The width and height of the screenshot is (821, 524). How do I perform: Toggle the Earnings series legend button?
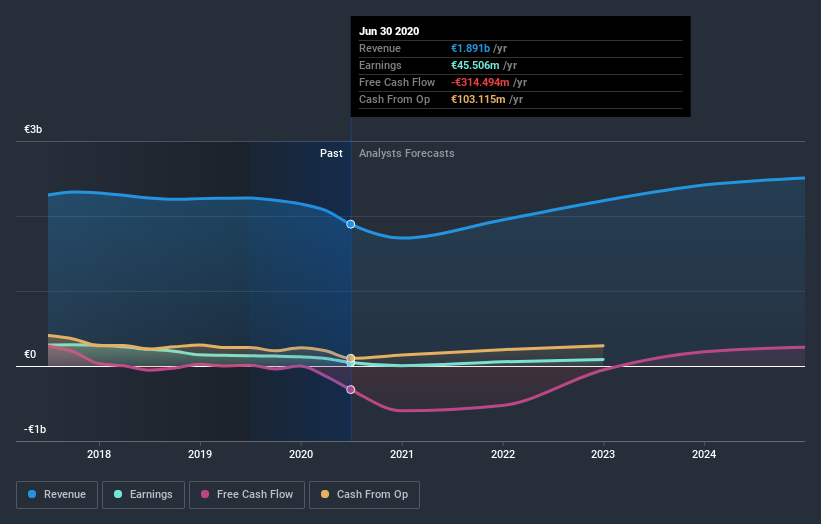[143, 495]
